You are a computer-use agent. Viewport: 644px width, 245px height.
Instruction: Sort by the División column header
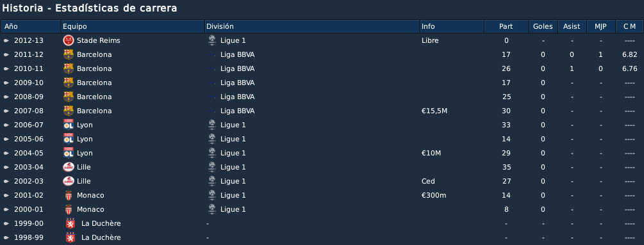click(313, 26)
